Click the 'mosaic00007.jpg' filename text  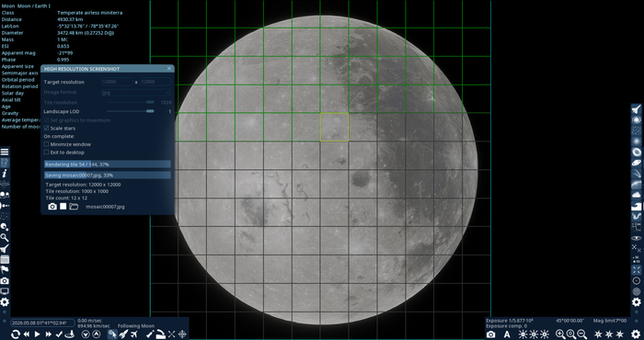[105, 207]
